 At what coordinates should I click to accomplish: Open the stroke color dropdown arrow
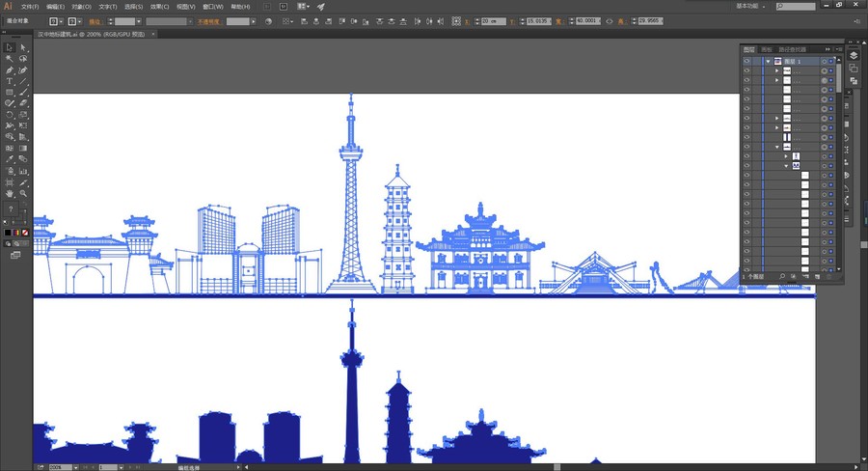click(80, 21)
